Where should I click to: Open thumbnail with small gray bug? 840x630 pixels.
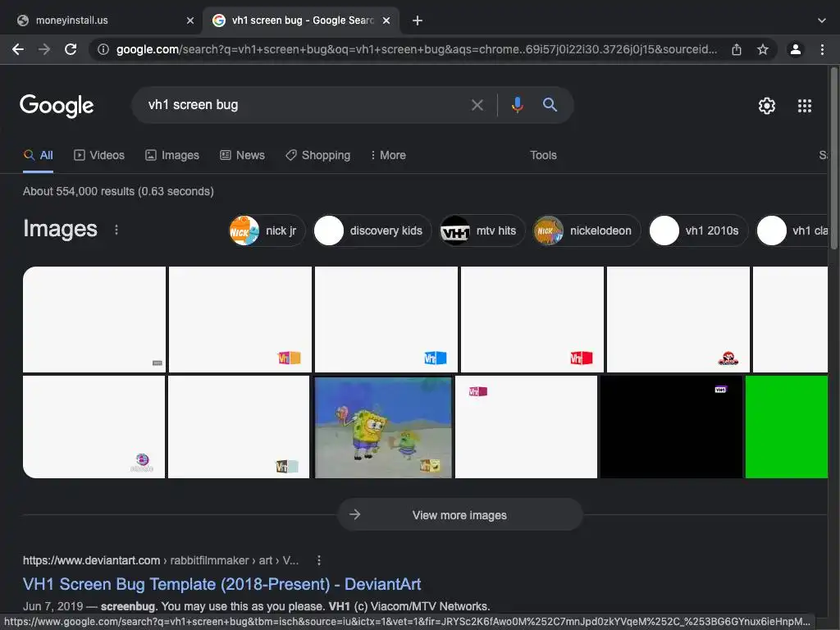tap(94, 319)
